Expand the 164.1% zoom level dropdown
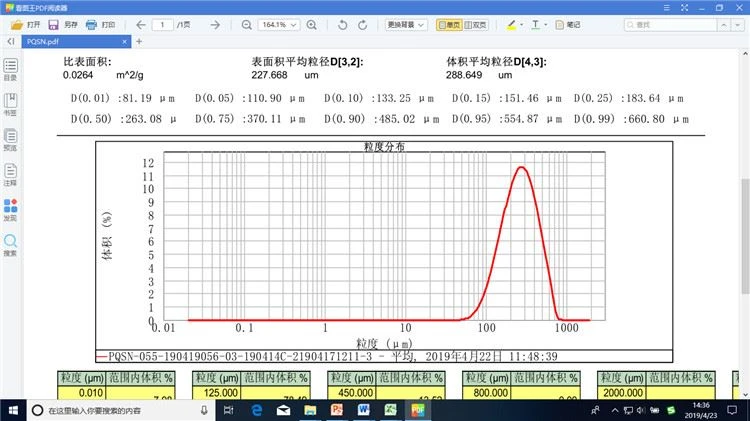Screen dimensions: 750x421 click(279, 25)
